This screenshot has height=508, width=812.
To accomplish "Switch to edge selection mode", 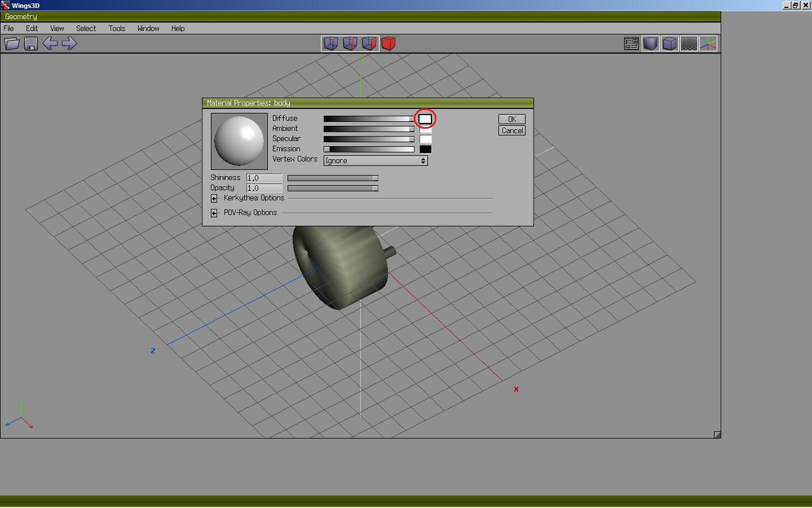I will point(350,43).
